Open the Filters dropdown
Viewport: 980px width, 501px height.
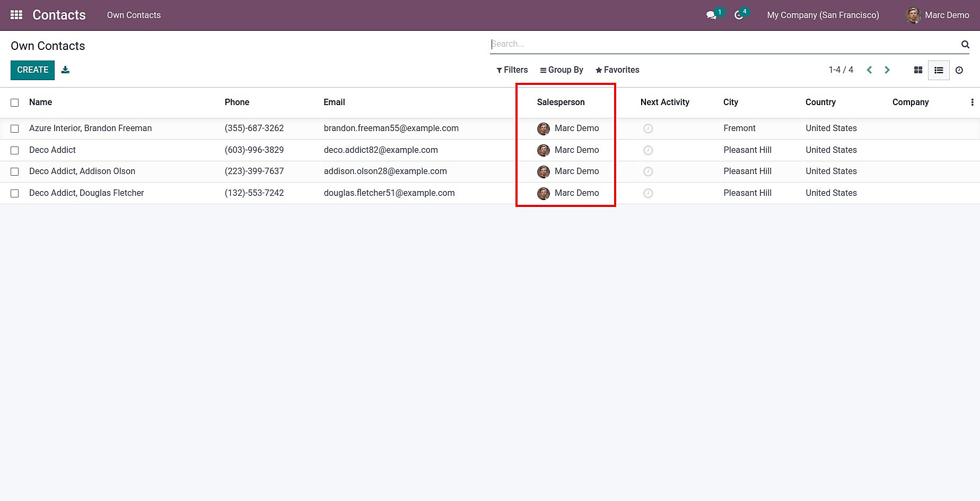tap(512, 70)
